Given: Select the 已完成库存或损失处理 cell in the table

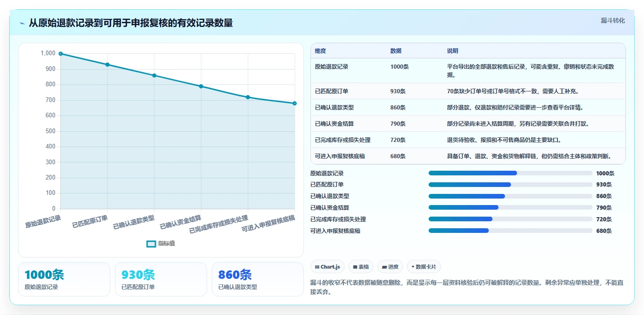Looking at the screenshot, I should point(343,140).
